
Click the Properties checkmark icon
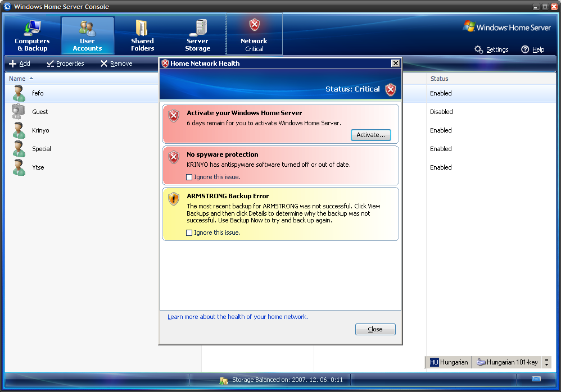coord(51,63)
